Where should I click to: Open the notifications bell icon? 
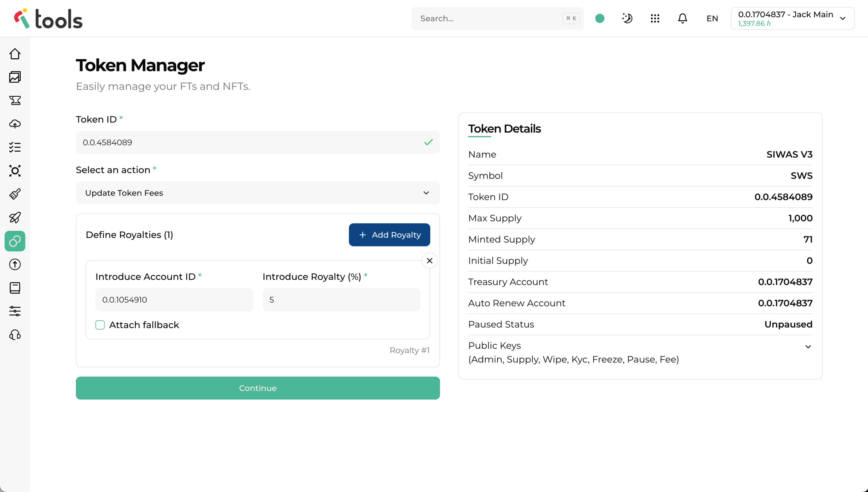coord(682,18)
